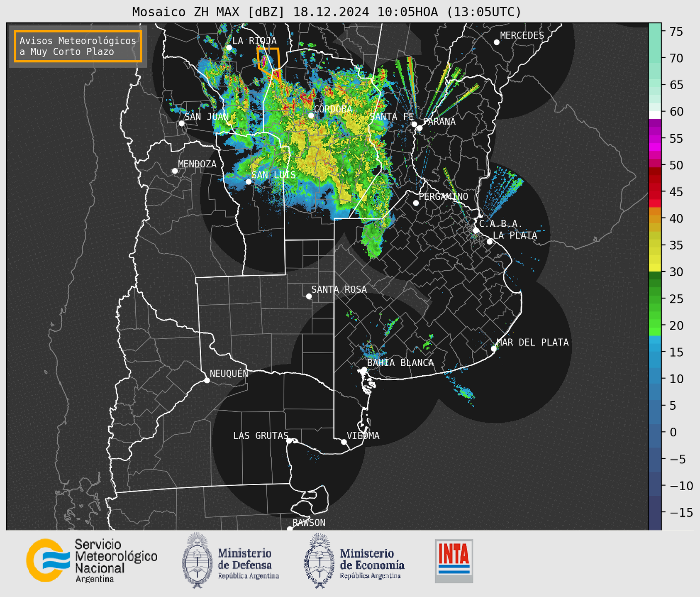Image resolution: width=700 pixels, height=597 pixels.
Task: Click the yellow 30 dBZ colorbar band
Action: click(x=655, y=268)
